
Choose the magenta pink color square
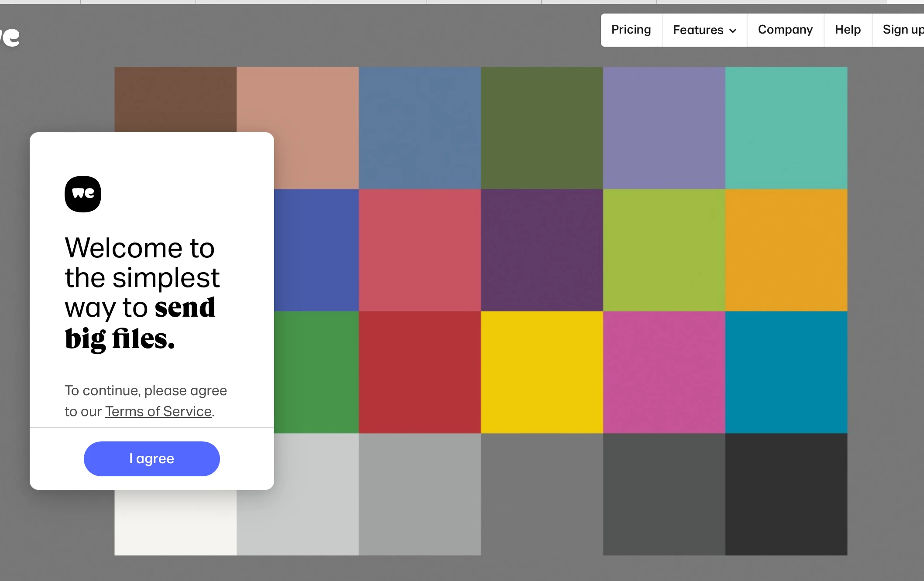click(x=664, y=372)
